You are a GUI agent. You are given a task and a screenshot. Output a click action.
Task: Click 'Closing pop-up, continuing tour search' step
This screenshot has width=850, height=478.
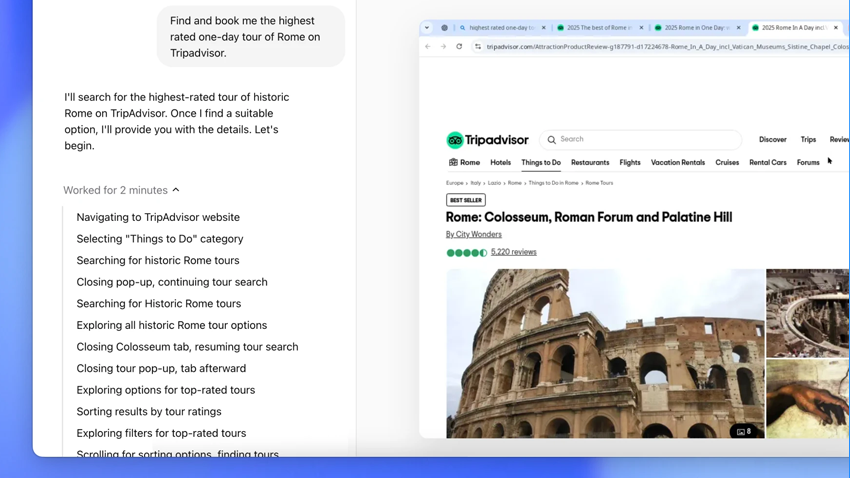tap(172, 282)
